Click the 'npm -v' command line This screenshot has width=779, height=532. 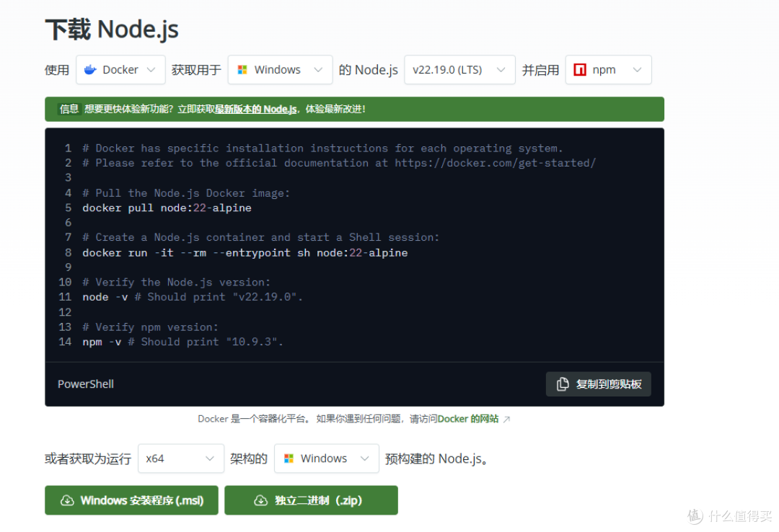(x=182, y=342)
